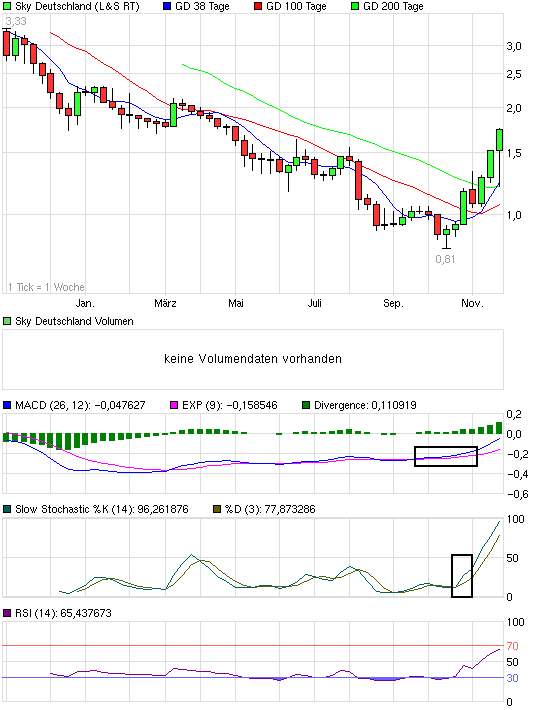Select Slow Stochastic %K (14) value text
Image resolution: width=545 pixels, height=710 pixels.
[x=102, y=509]
